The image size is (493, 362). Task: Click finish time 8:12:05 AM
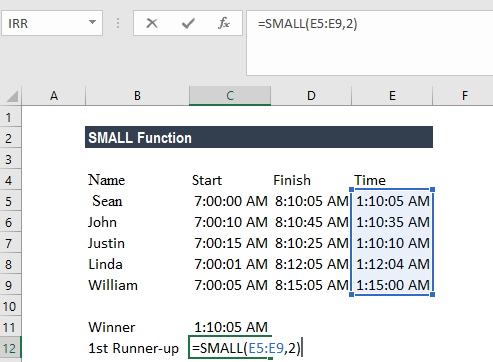pyautogui.click(x=311, y=264)
